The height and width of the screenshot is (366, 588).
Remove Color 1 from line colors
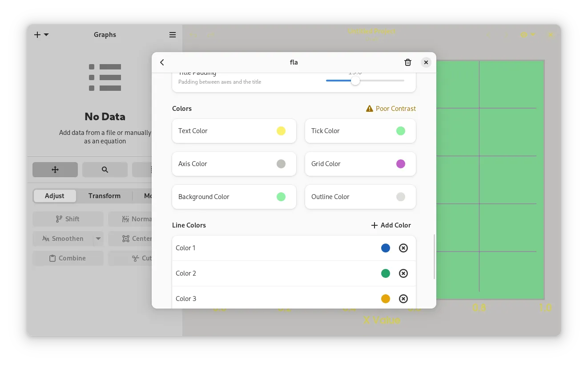click(403, 248)
